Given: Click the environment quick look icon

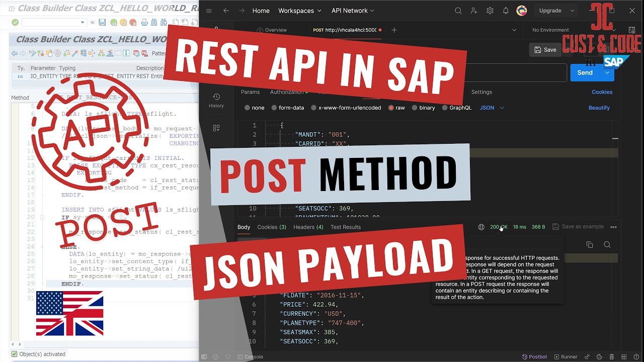Looking at the screenshot, I should pyautogui.click(x=632, y=30).
